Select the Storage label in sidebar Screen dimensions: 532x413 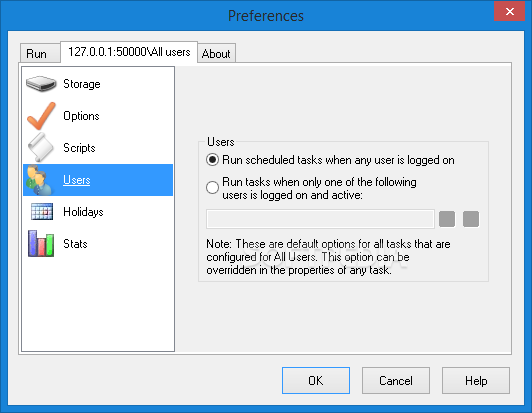pyautogui.click(x=82, y=84)
